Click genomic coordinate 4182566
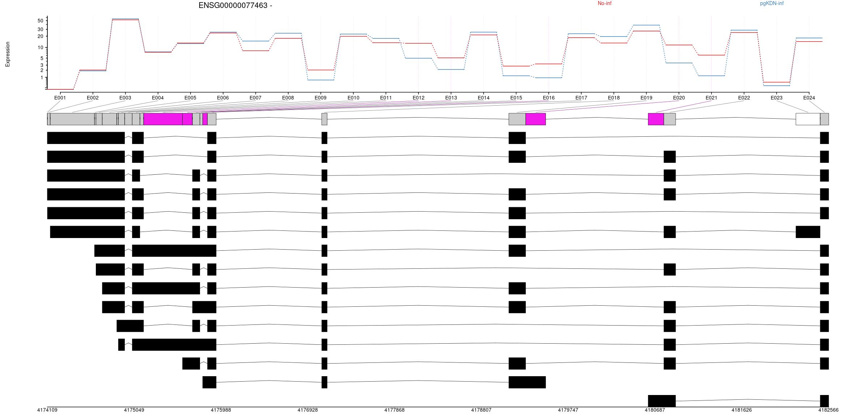Image resolution: width=868 pixels, height=416 pixels. click(x=829, y=410)
